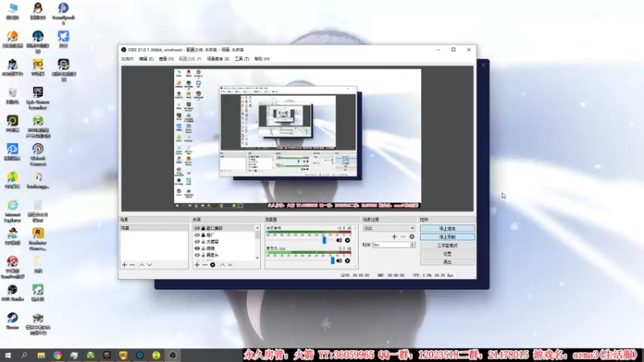Click 停止录制 stop recording button
Viewport: 644px width, 362px height.
click(448, 237)
